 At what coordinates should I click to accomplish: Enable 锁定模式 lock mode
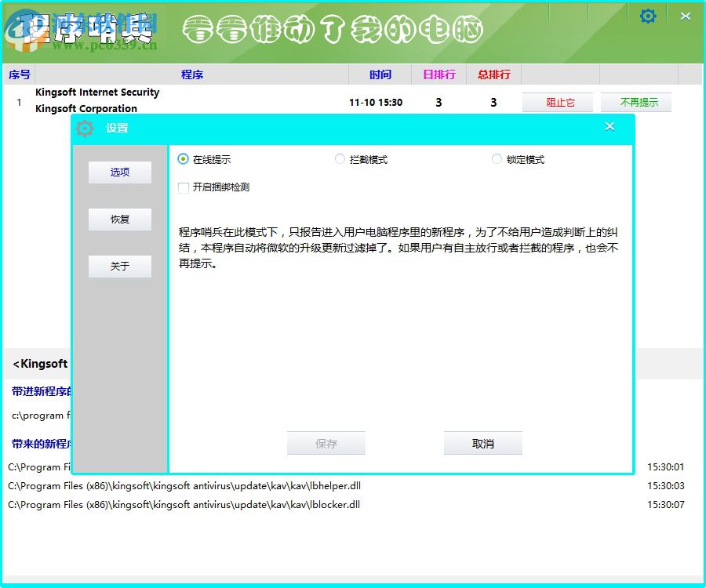(497, 158)
